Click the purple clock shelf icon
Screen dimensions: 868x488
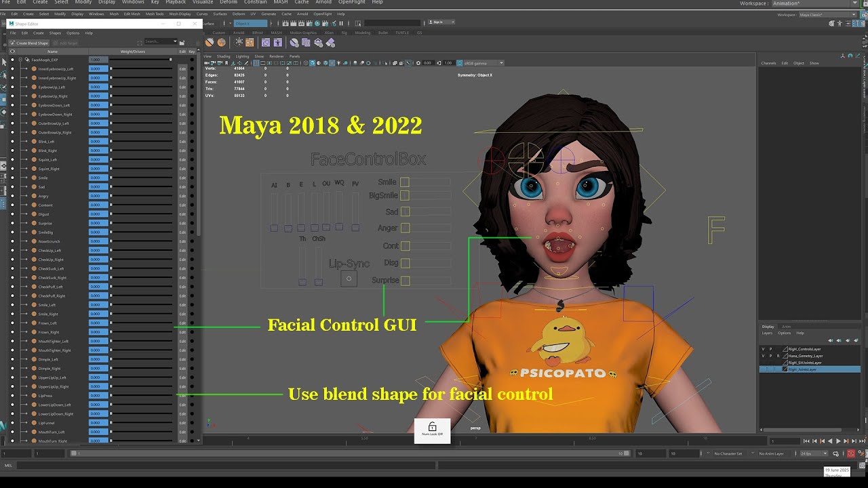tap(266, 43)
